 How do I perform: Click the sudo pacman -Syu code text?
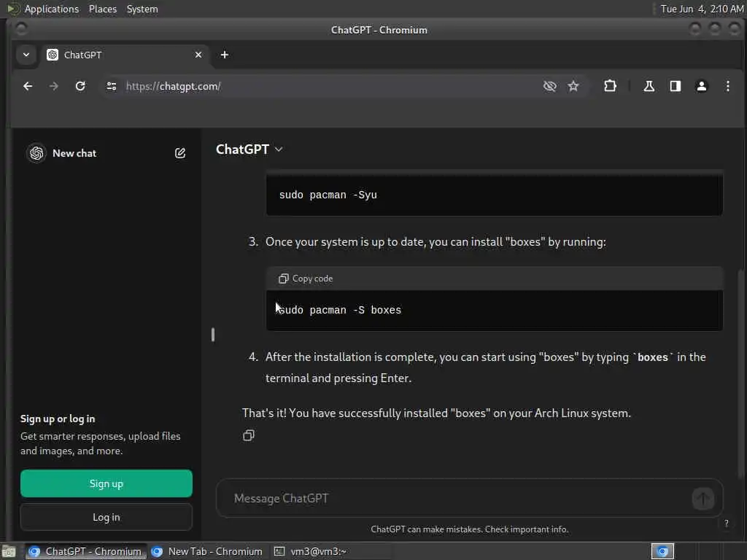328,195
